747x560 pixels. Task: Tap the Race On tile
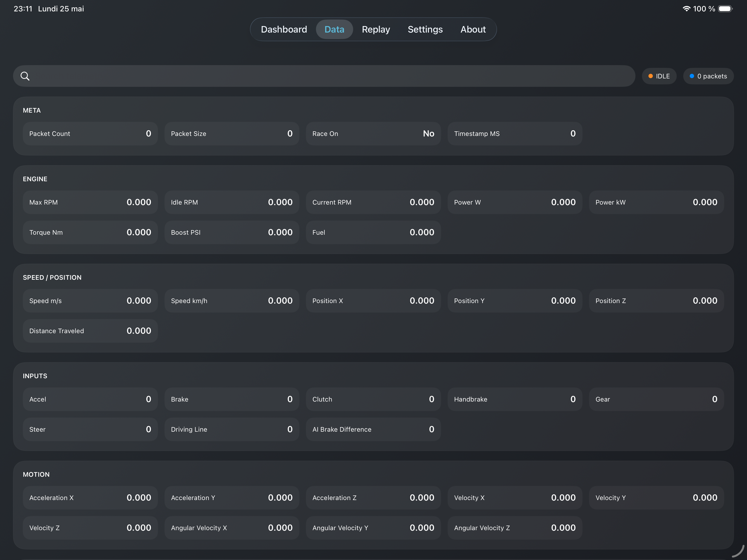[373, 134]
